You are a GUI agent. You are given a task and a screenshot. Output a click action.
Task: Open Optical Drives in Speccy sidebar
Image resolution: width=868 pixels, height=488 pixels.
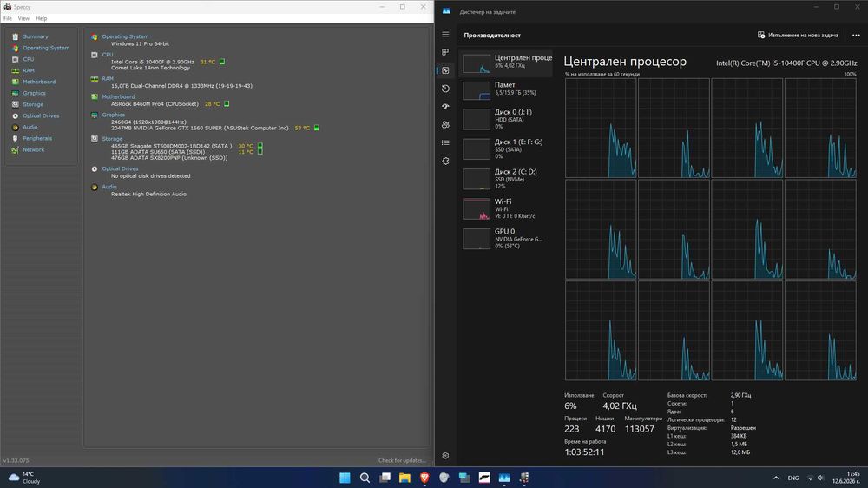[41, 115]
